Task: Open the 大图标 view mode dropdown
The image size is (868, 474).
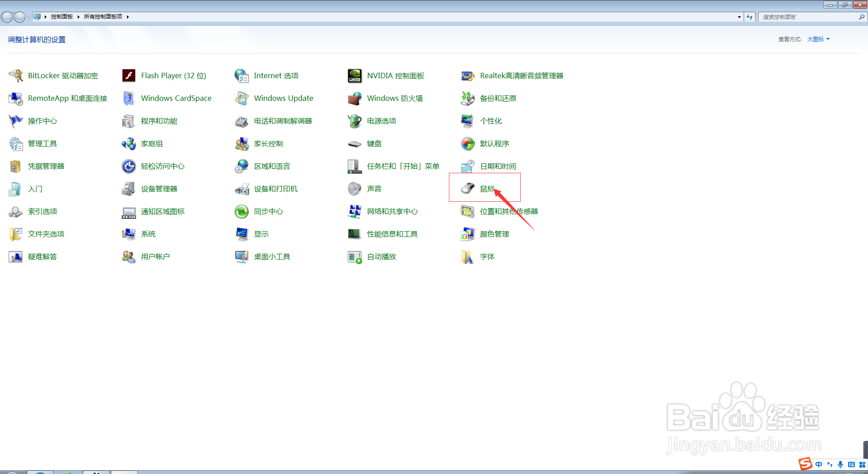Action: 818,39
